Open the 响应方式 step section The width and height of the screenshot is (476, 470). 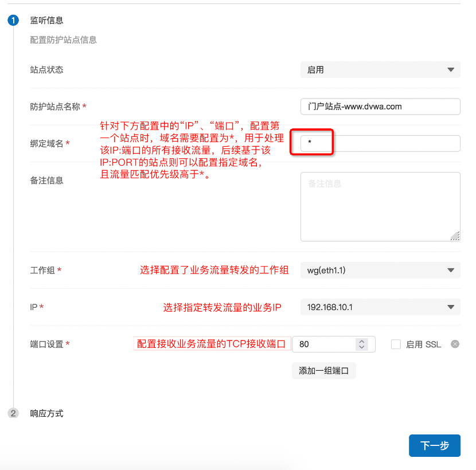(x=46, y=413)
